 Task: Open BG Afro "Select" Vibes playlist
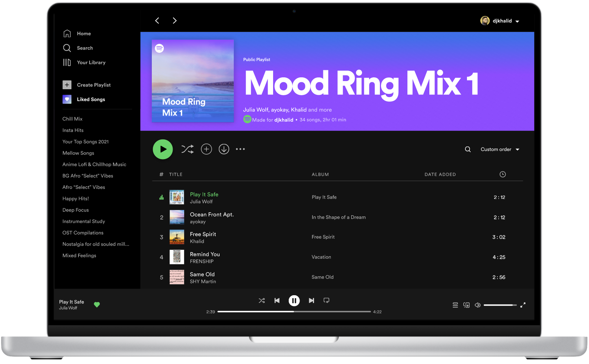click(x=88, y=176)
